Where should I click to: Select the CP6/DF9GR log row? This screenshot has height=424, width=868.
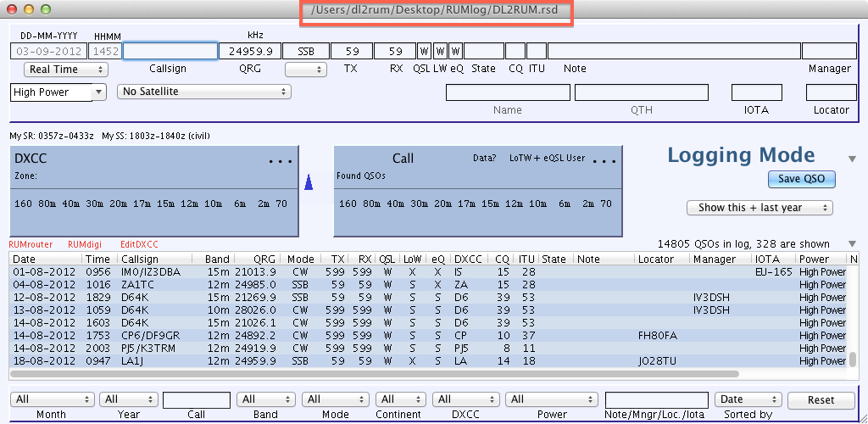[x=428, y=336]
